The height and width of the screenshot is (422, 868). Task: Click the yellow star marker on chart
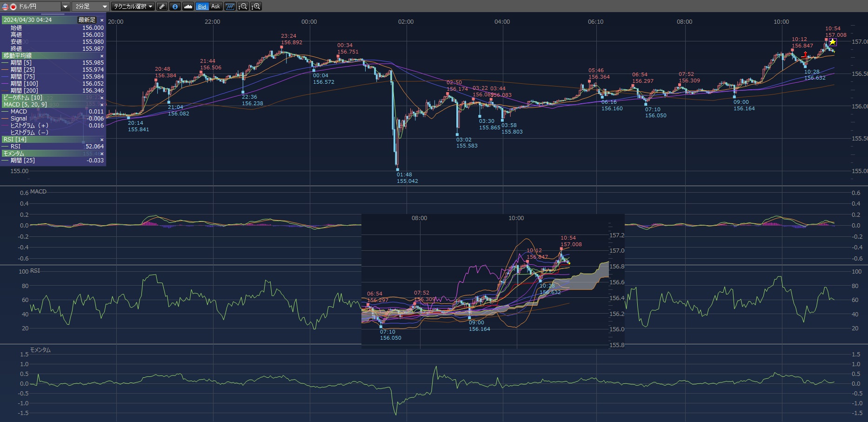(833, 42)
